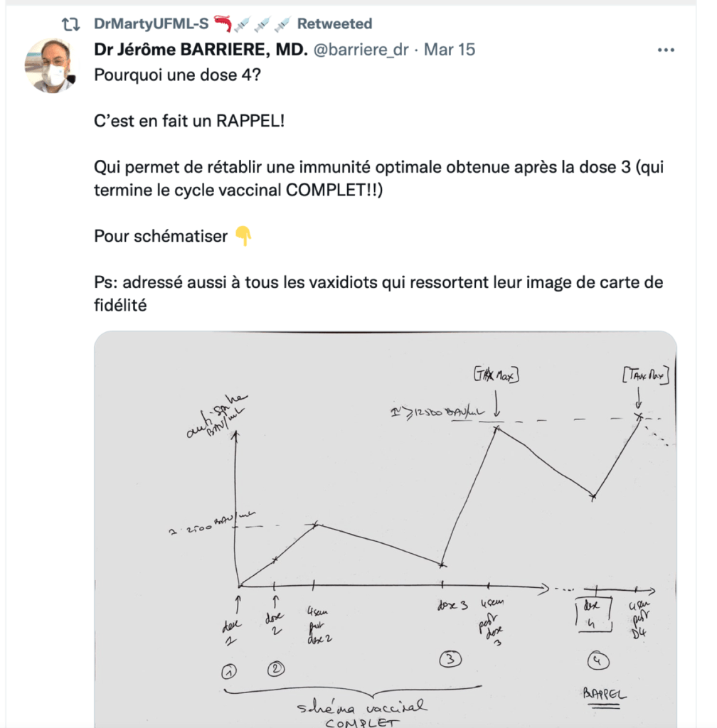Image resolution: width=717 pixels, height=728 pixels.
Task: Click the 'Pourquoi une dose 4?' tweet text
Action: [177, 75]
